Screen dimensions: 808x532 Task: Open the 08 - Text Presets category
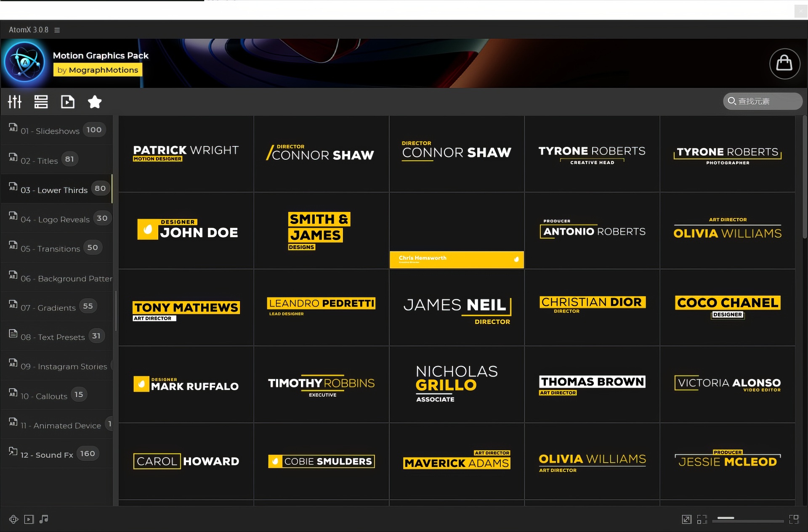click(57, 336)
